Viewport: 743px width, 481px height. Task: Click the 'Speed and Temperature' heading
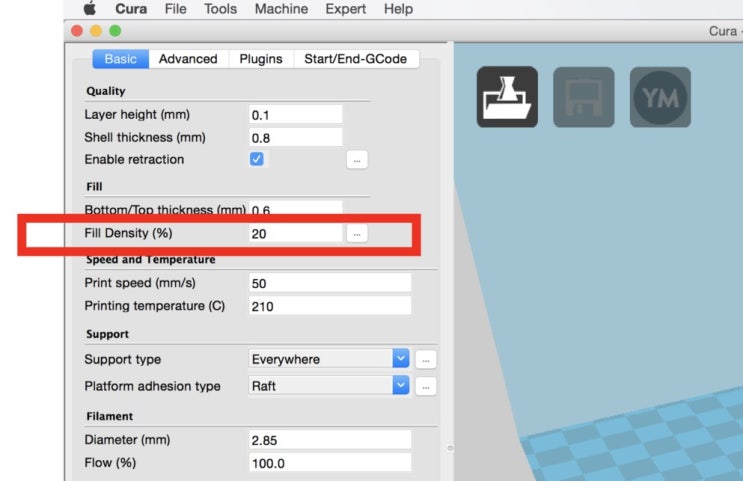(151, 259)
